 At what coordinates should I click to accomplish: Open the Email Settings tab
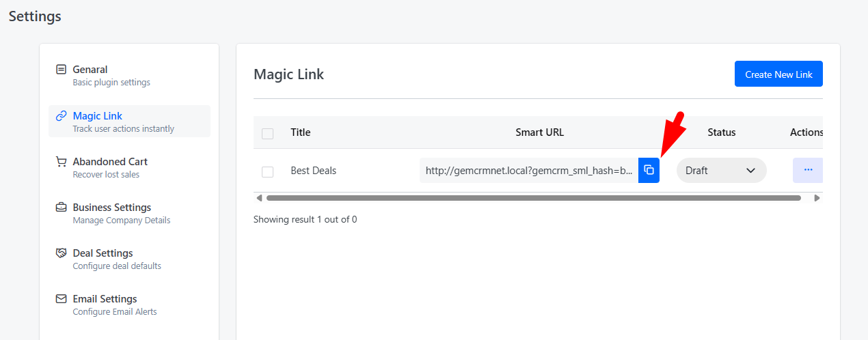(129, 304)
